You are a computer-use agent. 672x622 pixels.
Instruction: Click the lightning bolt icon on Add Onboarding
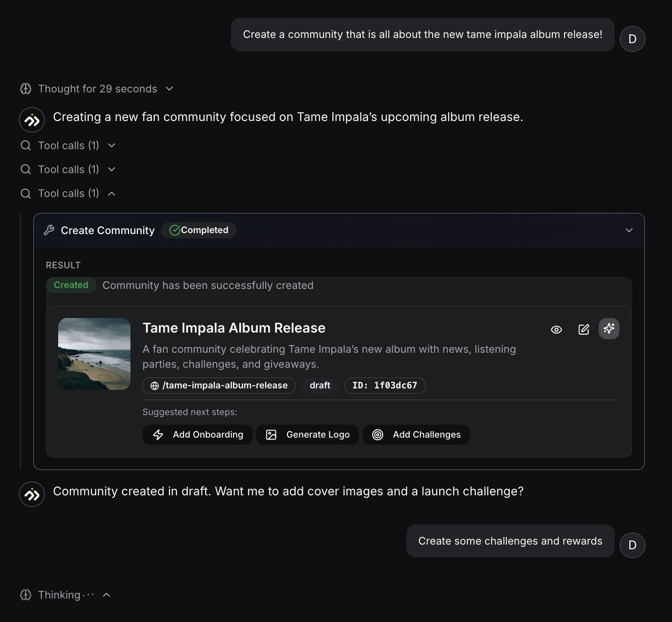158,435
